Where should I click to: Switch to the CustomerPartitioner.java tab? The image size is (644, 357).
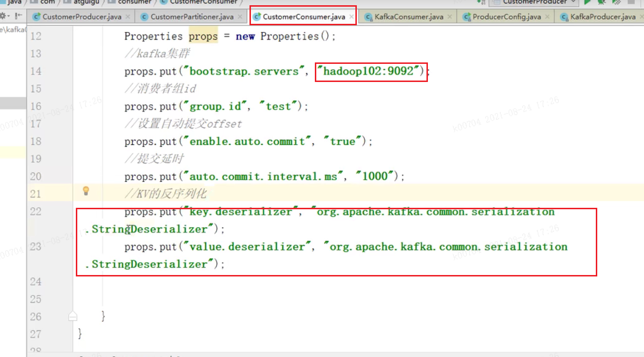coord(192,17)
